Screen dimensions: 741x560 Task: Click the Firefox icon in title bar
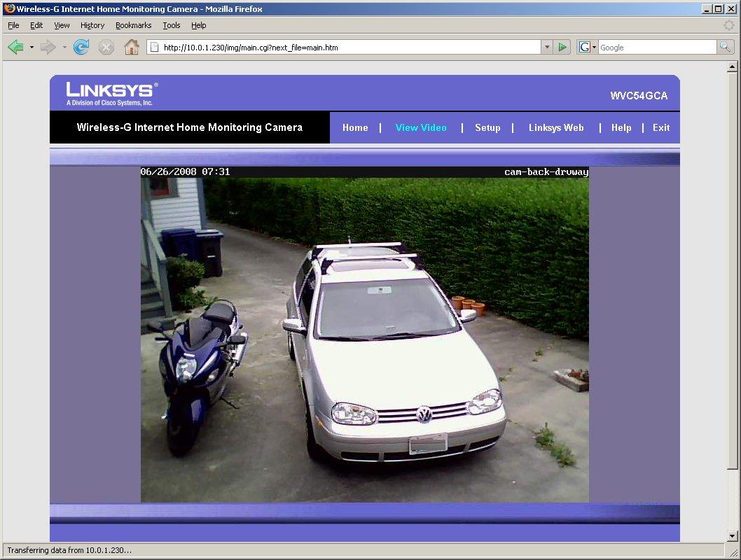(9, 8)
